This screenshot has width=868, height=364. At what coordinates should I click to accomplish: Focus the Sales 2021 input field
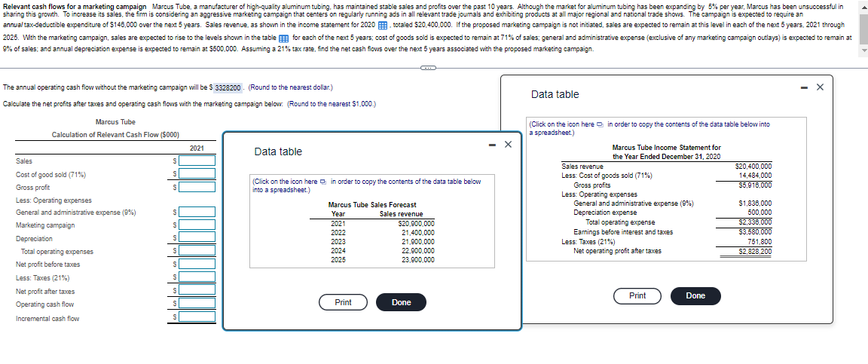197,161
